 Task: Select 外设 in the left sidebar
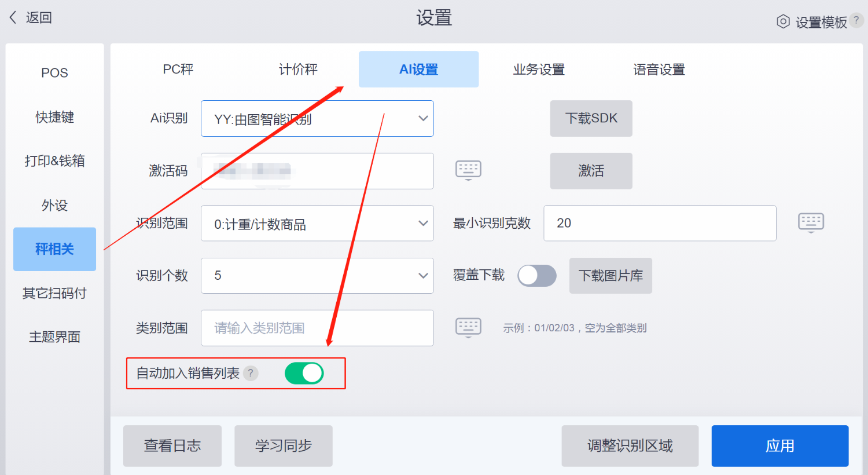54,205
